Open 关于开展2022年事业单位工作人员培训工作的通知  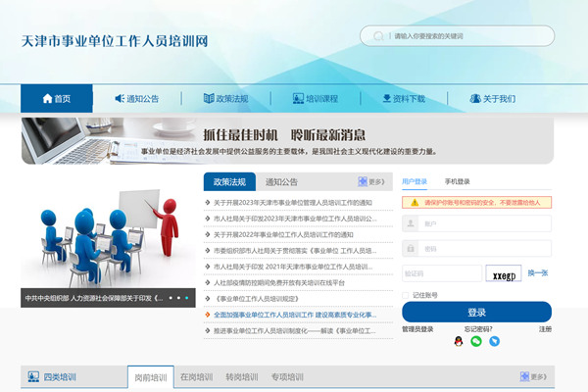tap(283, 235)
